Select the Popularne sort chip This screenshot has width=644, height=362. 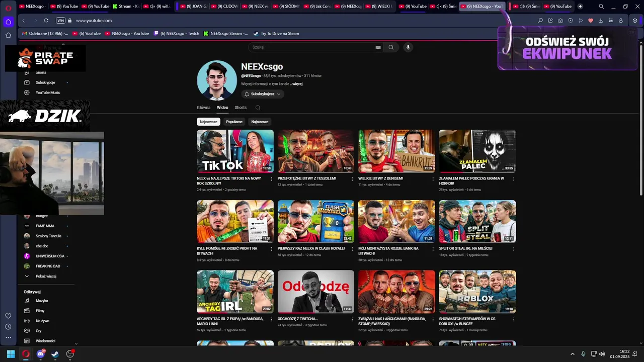(234, 122)
